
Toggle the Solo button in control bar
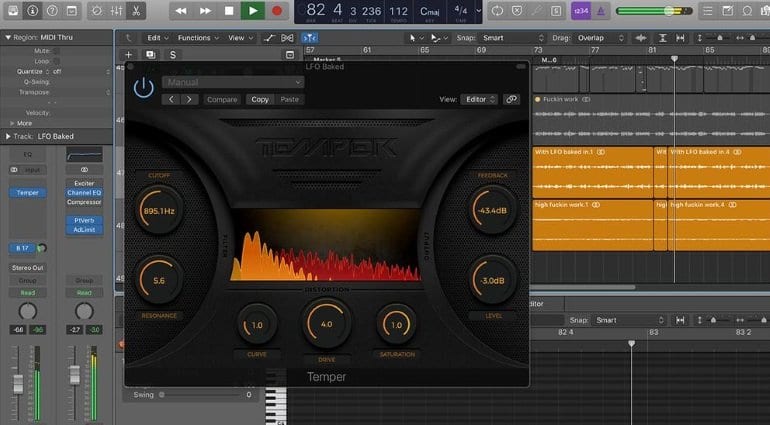point(556,11)
